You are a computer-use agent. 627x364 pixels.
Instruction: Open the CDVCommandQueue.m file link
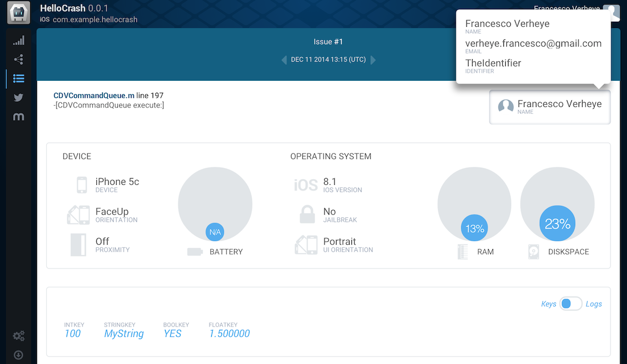[94, 96]
